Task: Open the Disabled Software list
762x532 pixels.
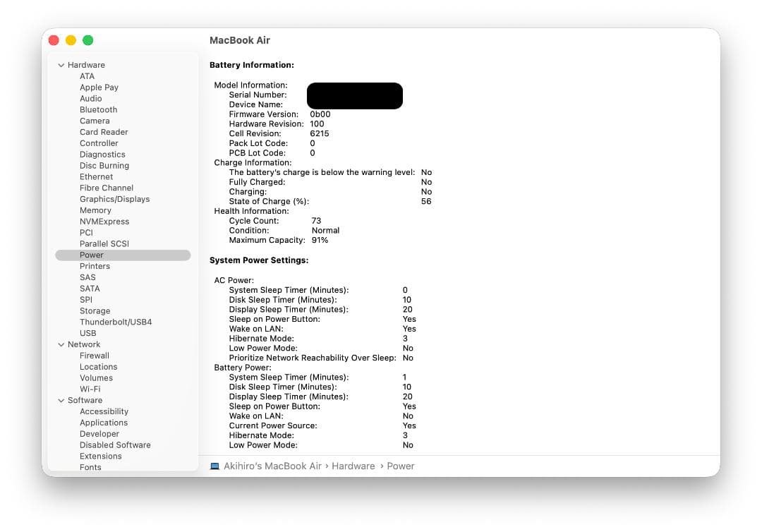Action: click(115, 445)
